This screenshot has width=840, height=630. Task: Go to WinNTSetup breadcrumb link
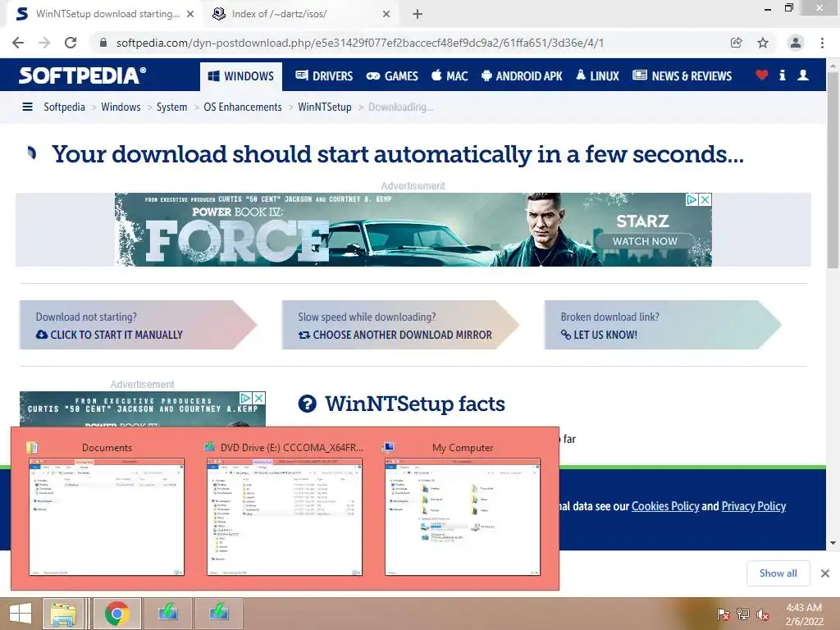point(325,107)
